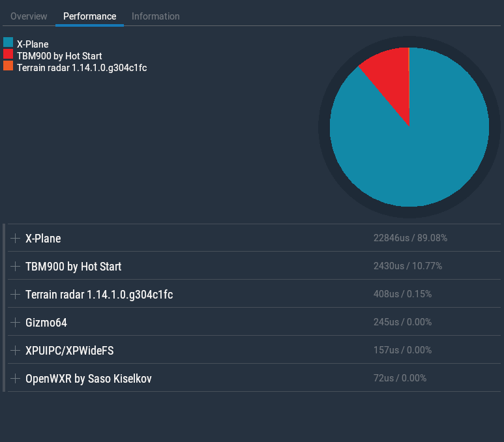Viewport: 504px width, 442px height.
Task: Expand the X-Plane row plus icon
Action: click(x=16, y=239)
